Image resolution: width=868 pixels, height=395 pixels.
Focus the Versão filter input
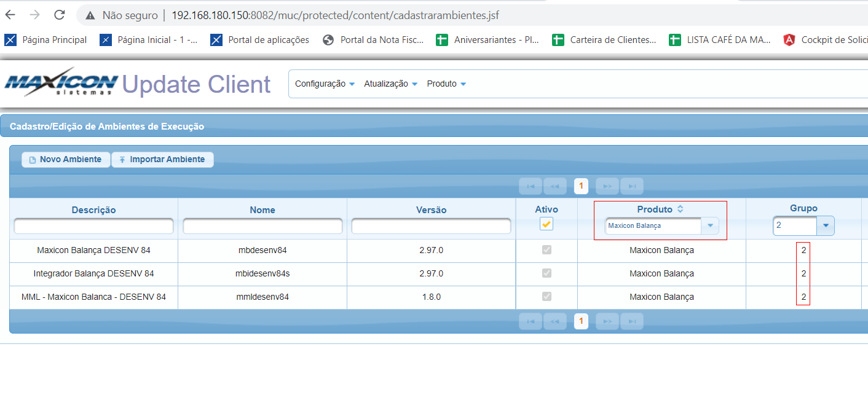click(431, 226)
